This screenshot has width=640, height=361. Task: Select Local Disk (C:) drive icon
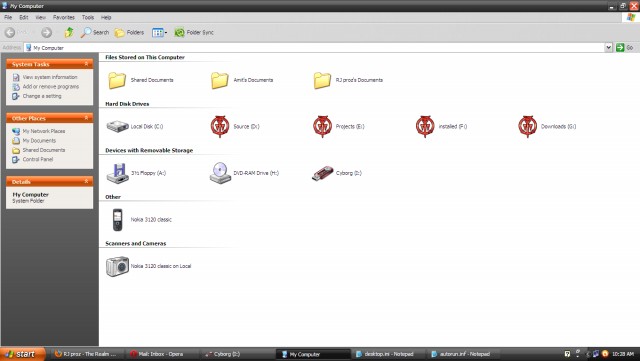[x=118, y=126]
